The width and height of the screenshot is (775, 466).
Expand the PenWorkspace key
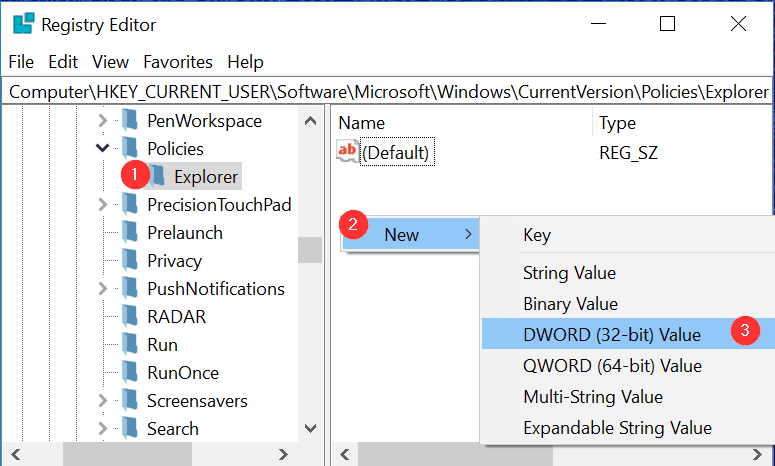tap(102, 121)
